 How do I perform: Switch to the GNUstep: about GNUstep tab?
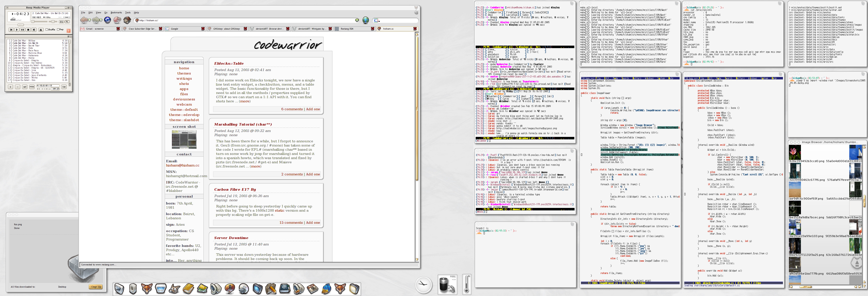tap(228, 29)
